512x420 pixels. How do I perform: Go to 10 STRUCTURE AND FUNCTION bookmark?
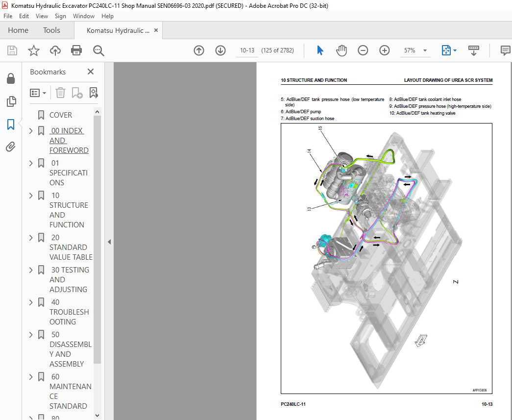[x=69, y=210]
